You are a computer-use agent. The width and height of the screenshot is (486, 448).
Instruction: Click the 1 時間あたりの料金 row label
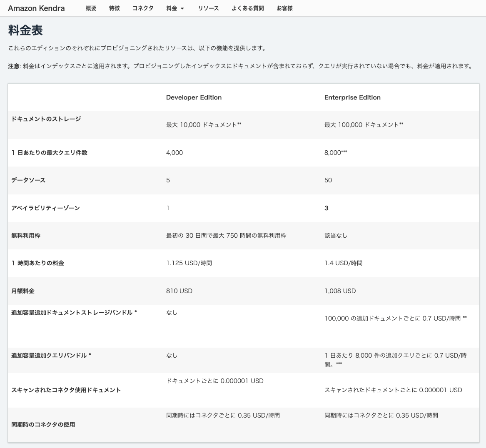click(37, 264)
